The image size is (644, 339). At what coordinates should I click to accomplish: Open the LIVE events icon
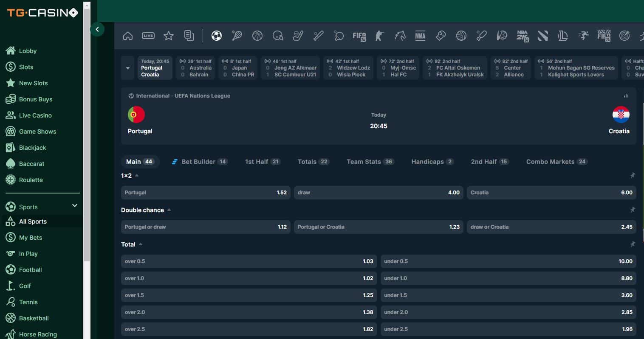(x=148, y=36)
